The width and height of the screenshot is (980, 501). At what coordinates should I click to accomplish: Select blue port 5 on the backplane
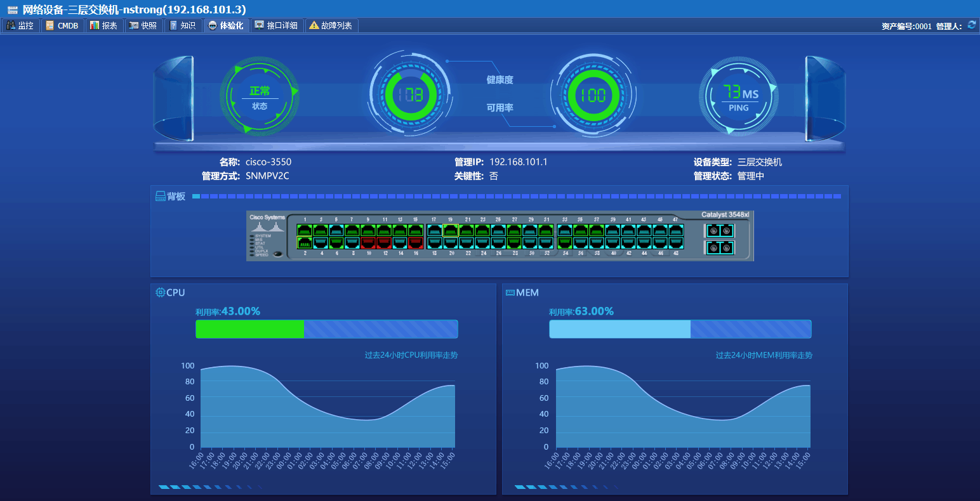336,230
